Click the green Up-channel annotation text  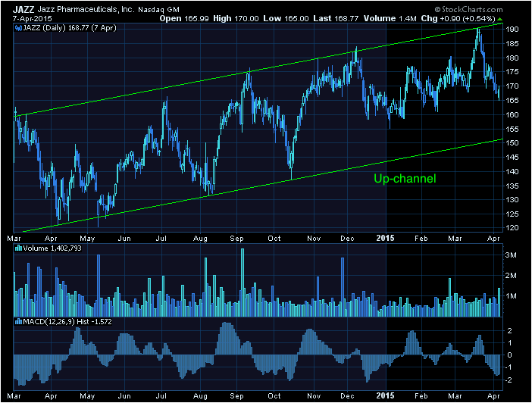point(405,179)
